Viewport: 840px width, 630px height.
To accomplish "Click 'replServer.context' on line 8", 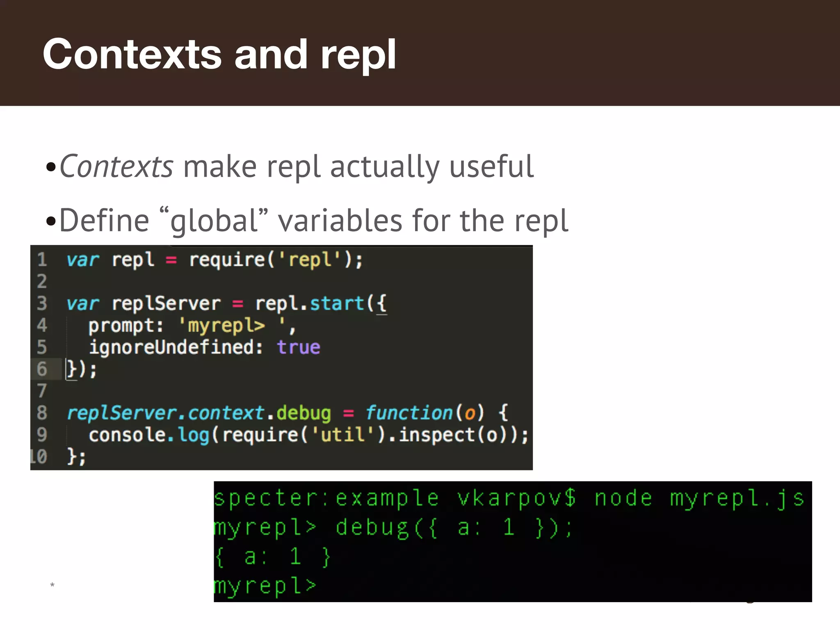I will (x=165, y=413).
